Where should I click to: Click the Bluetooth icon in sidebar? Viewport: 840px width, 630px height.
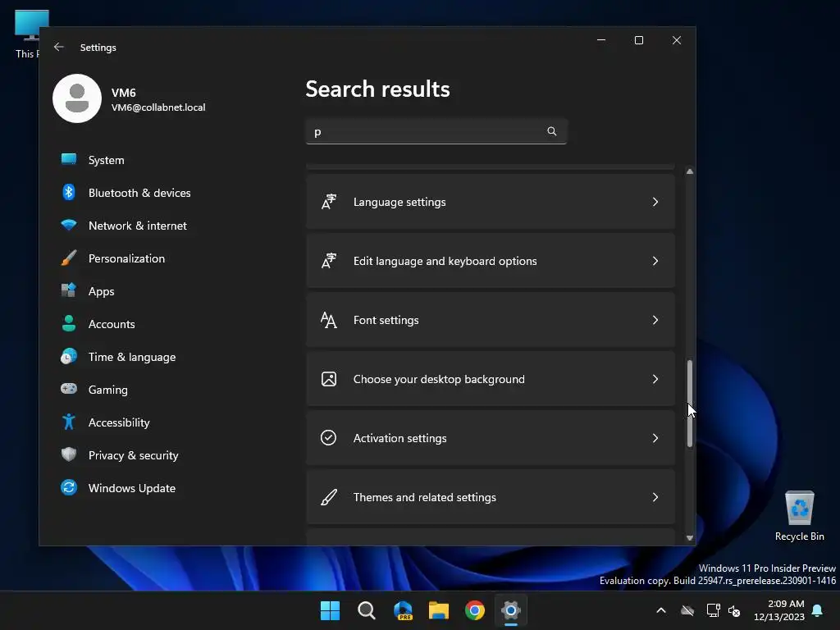pyautogui.click(x=69, y=192)
